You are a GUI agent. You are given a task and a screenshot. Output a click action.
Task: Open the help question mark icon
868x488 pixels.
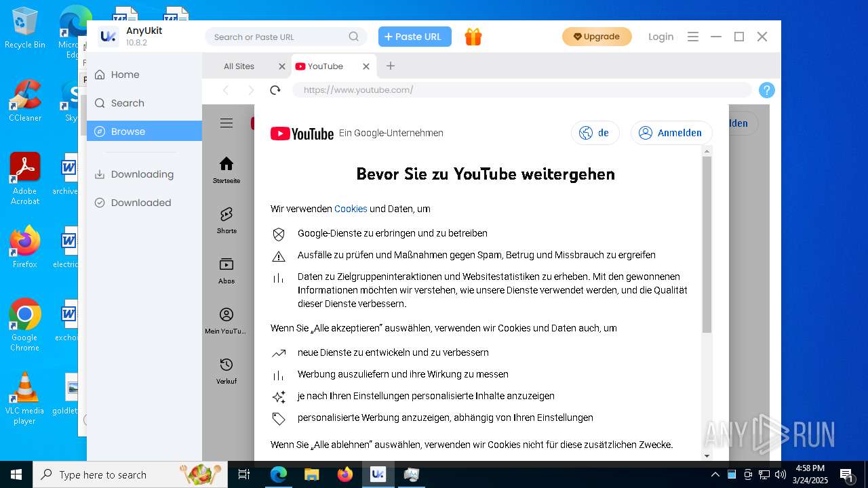pyautogui.click(x=766, y=90)
